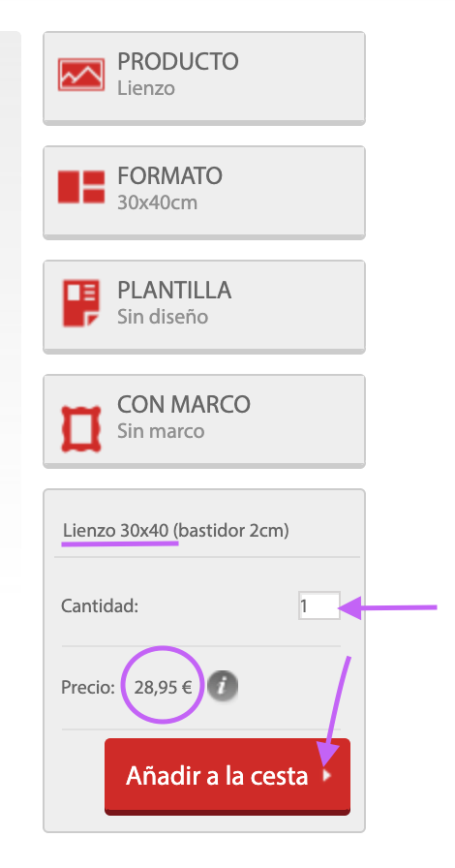Click the Cantidad: label
This screenshot has width=455, height=868.
[100, 606]
